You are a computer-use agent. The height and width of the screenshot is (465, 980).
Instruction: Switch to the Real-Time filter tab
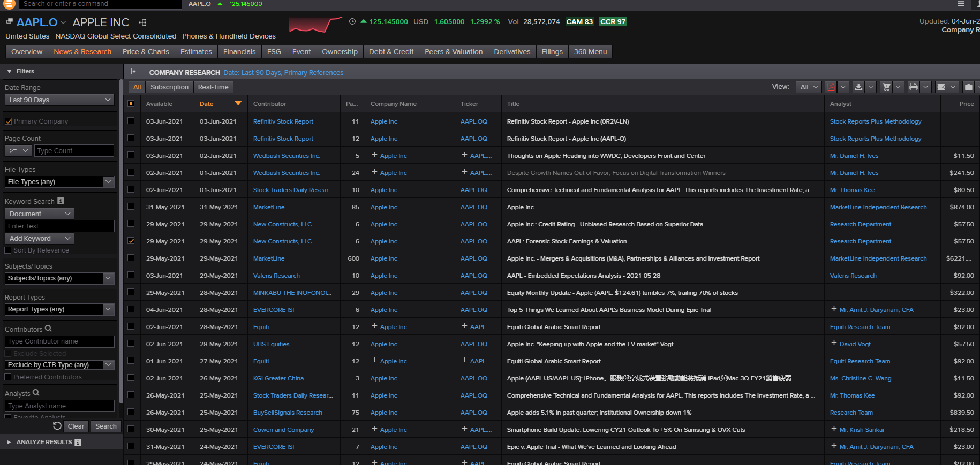[x=213, y=87]
